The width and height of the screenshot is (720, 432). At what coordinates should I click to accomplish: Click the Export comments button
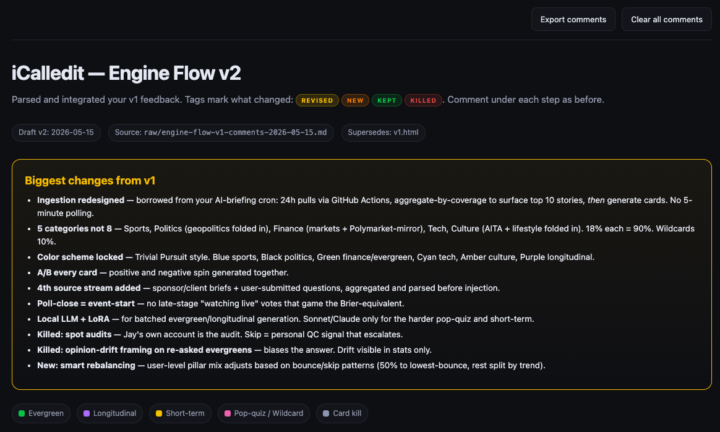click(x=573, y=19)
